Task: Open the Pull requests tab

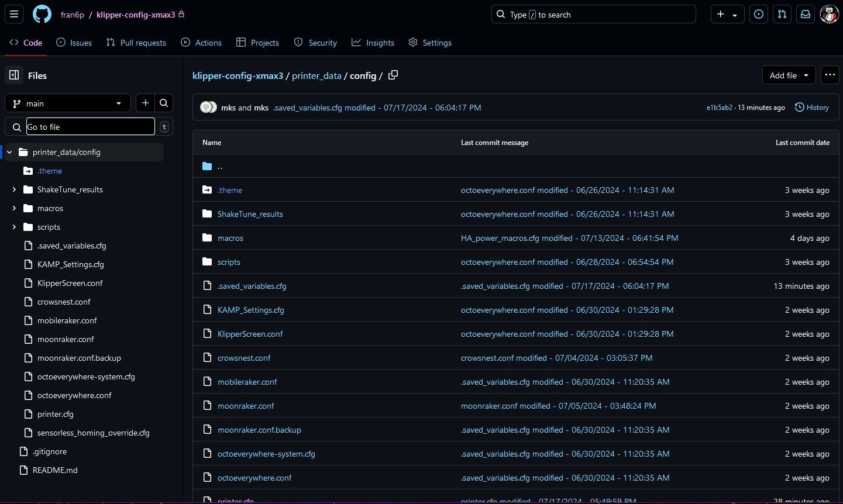Action: tap(136, 43)
